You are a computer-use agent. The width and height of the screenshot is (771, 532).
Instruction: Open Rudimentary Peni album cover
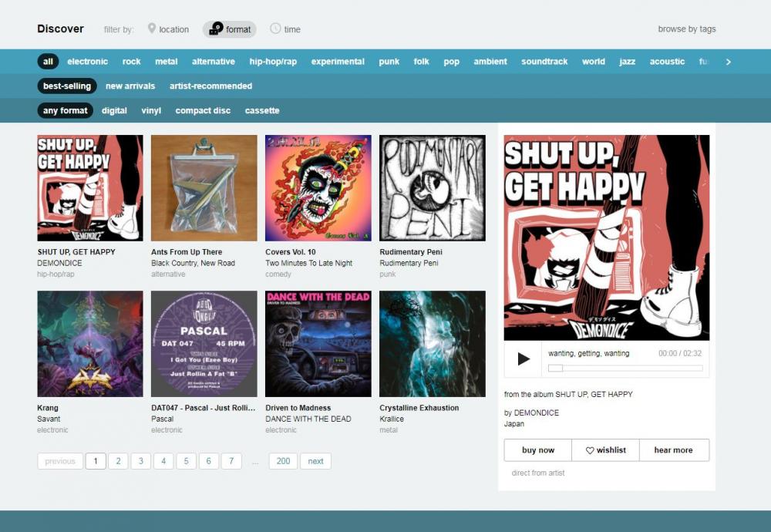[x=433, y=188]
